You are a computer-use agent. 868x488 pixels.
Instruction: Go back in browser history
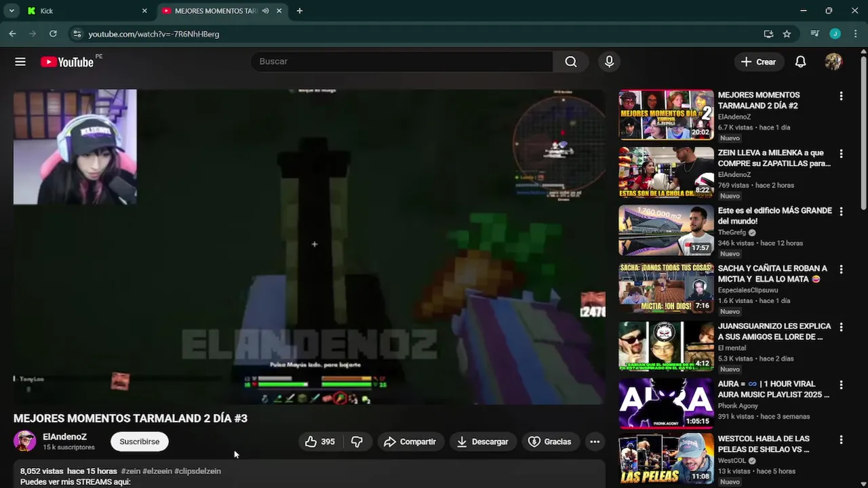tap(12, 33)
